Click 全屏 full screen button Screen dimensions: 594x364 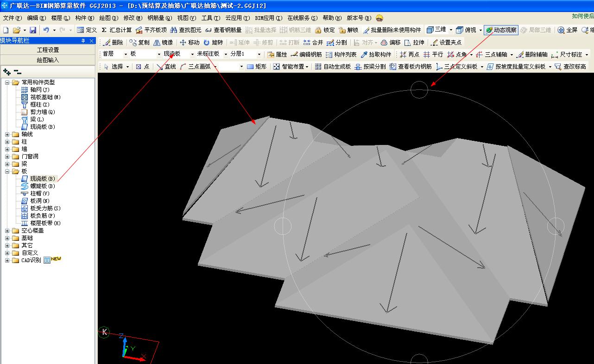568,30
